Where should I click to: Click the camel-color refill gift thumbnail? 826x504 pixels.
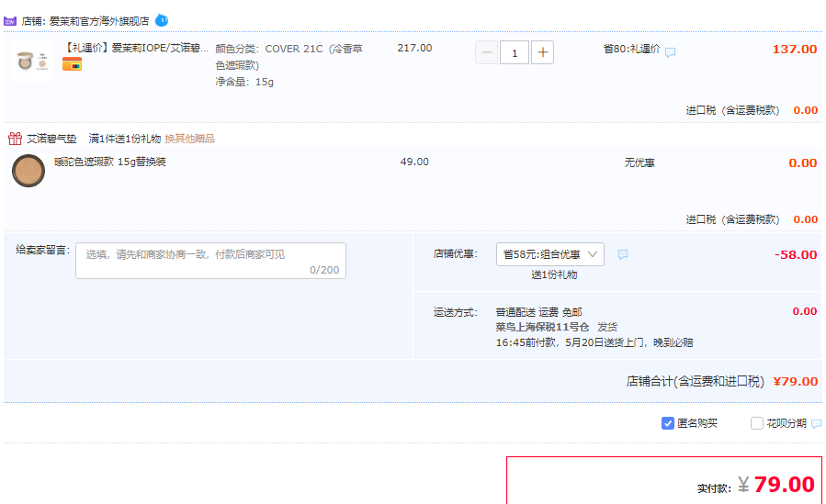[28, 171]
